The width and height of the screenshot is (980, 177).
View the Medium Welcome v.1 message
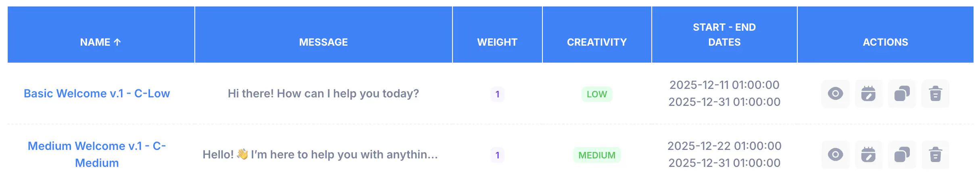(835, 155)
